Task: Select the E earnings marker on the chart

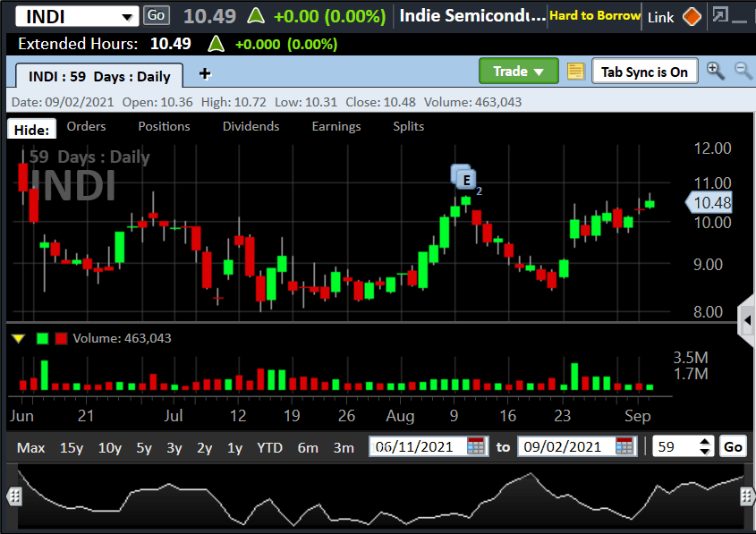Action: [464, 178]
